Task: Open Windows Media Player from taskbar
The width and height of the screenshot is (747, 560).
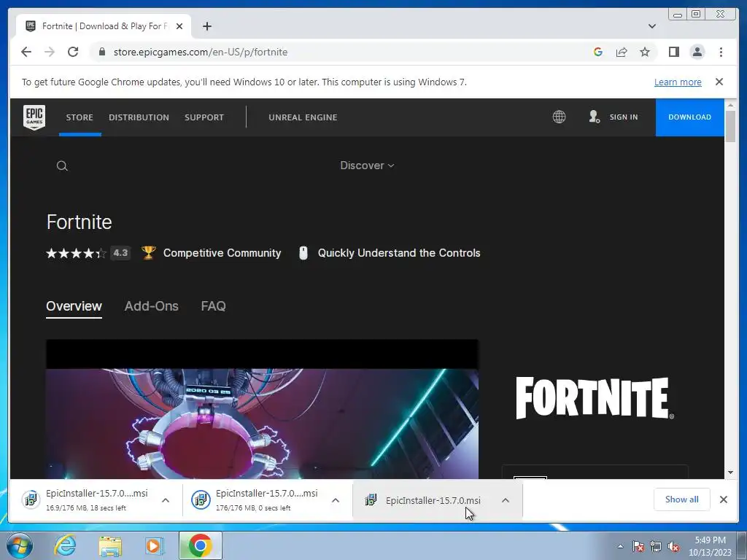Action: pos(155,545)
